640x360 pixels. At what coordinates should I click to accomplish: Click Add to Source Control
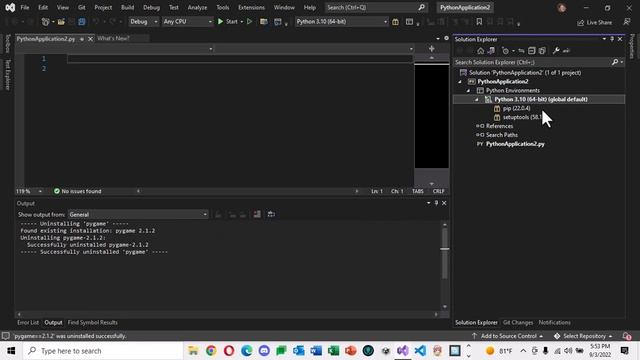(x=507, y=336)
